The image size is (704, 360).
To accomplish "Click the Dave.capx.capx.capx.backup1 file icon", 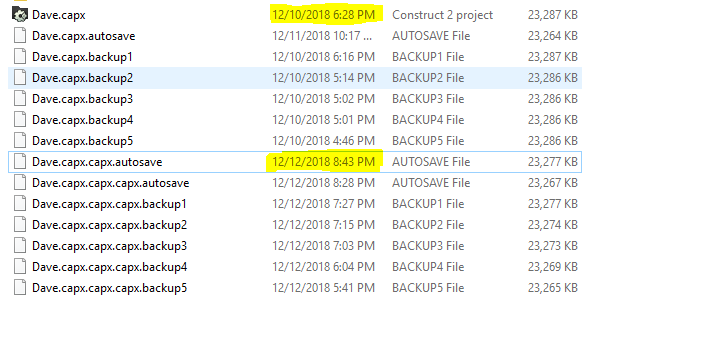I will (20, 204).
